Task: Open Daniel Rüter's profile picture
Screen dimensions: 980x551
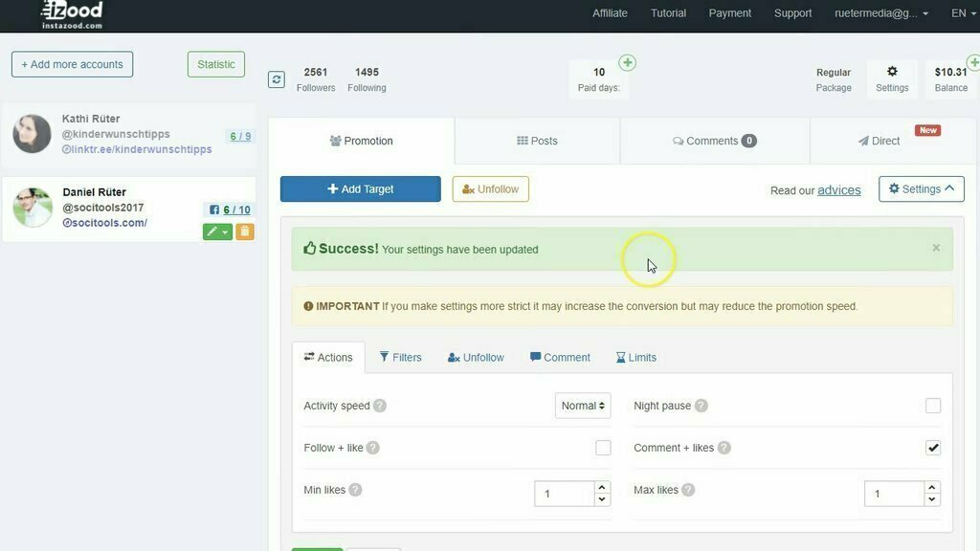Action: [33, 208]
